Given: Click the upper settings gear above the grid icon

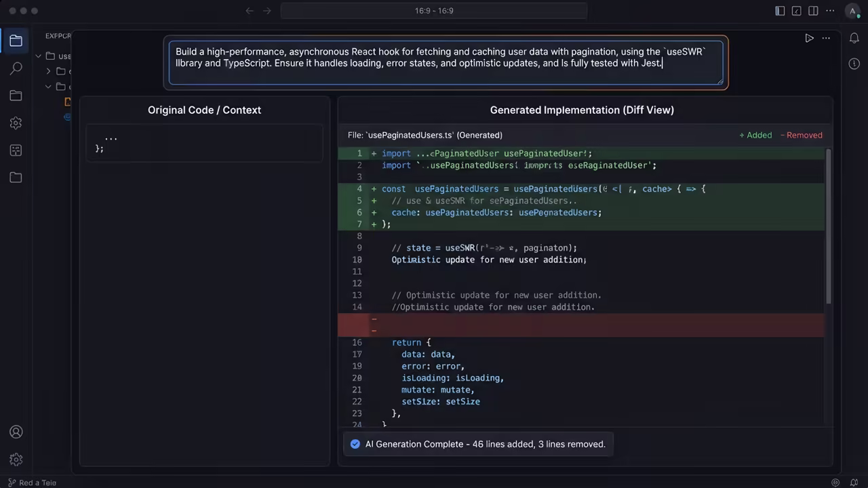Looking at the screenshot, I should click(16, 123).
